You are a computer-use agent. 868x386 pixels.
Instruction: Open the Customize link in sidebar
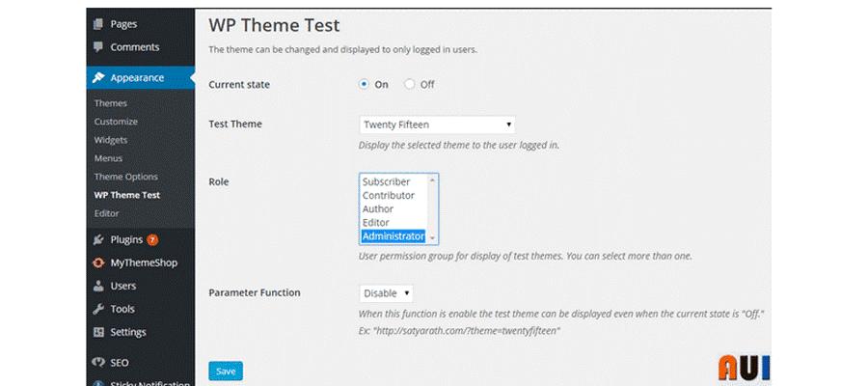[x=116, y=122]
